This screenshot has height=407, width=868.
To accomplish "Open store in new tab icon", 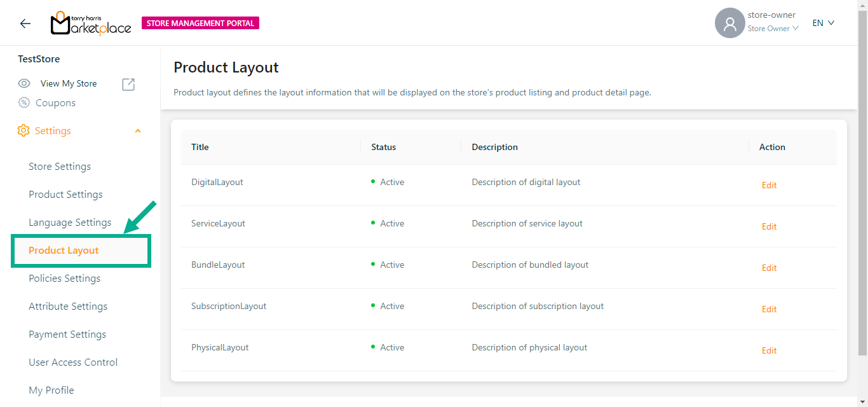I will click(128, 84).
